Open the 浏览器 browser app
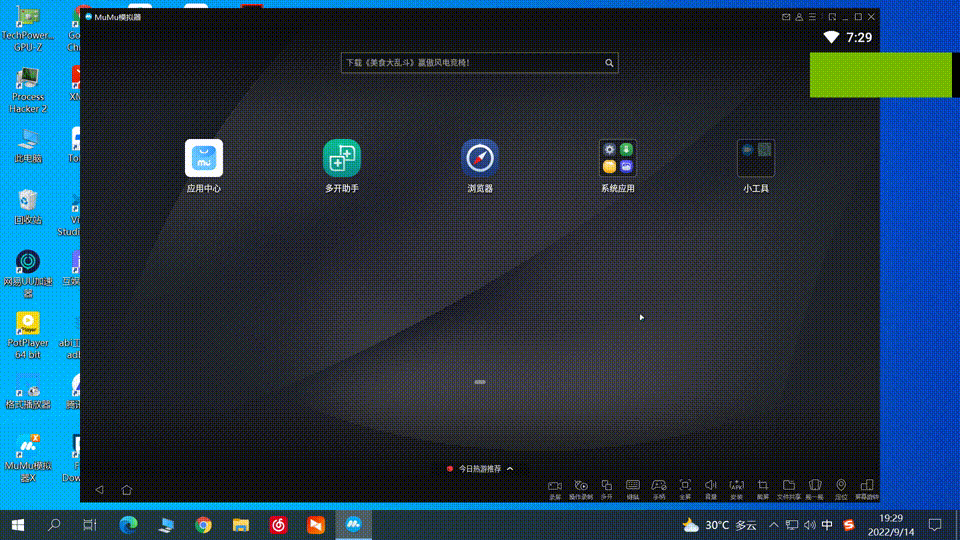Image resolution: width=960 pixels, height=540 pixels. click(x=480, y=158)
